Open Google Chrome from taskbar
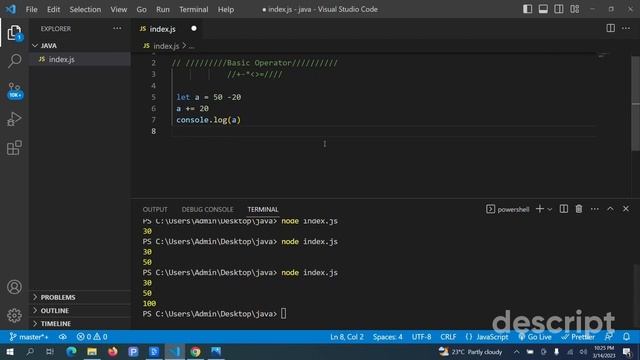The height and width of the screenshot is (360, 640). pyautogui.click(x=196, y=351)
